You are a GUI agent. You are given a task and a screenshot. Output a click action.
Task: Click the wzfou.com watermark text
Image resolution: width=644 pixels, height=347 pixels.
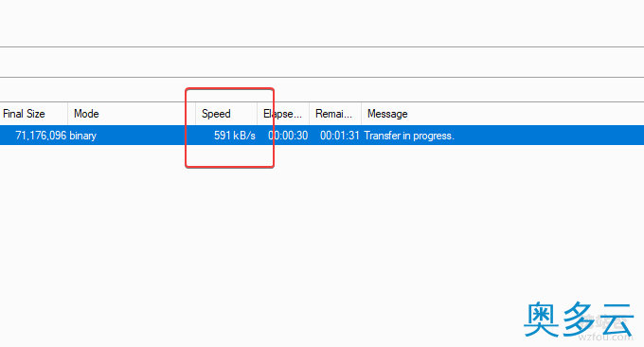(x=605, y=338)
